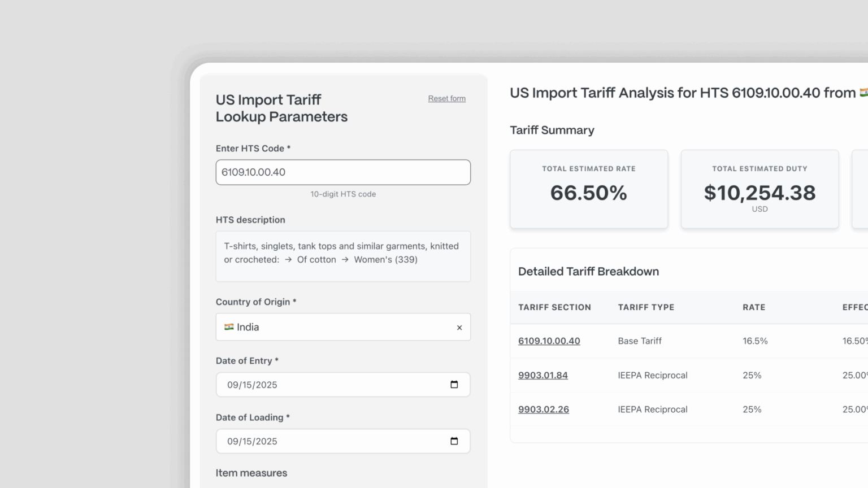Select the Total Estimated Rate summary card
Image resolution: width=868 pixels, height=488 pixels.
(x=588, y=189)
